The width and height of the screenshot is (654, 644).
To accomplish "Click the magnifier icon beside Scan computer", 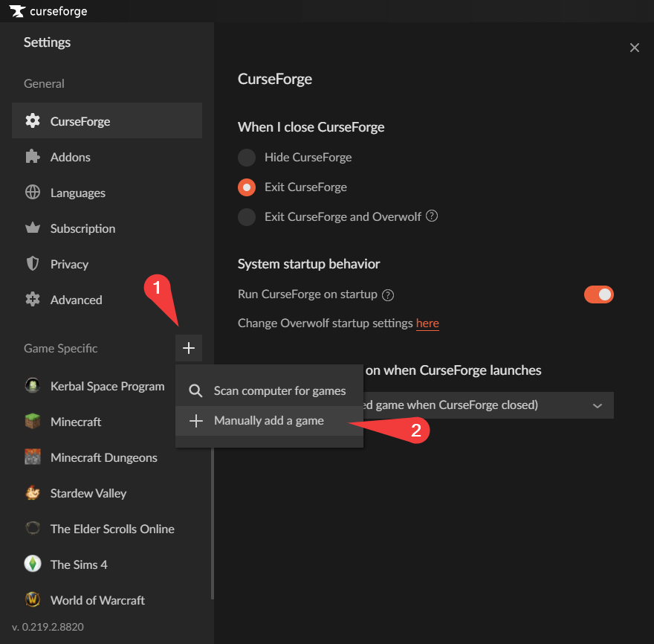I will [x=195, y=391].
